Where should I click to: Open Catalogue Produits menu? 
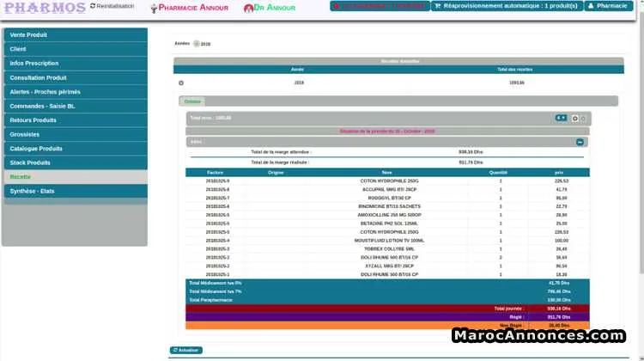pyautogui.click(x=76, y=149)
